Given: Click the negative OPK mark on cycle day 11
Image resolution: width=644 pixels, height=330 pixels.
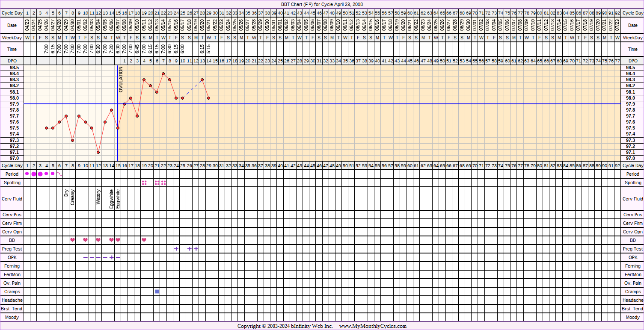Looking at the screenshot, I should click(92, 257).
